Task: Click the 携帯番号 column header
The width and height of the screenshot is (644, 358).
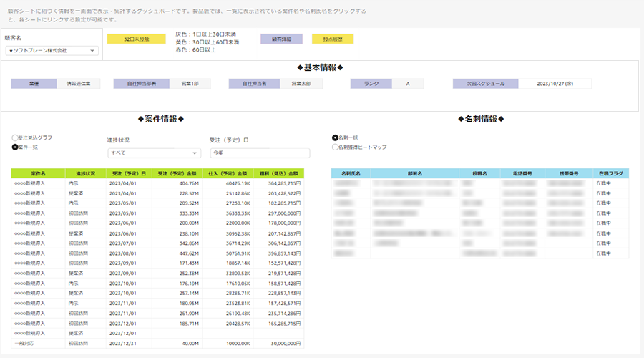Action: [569, 173]
